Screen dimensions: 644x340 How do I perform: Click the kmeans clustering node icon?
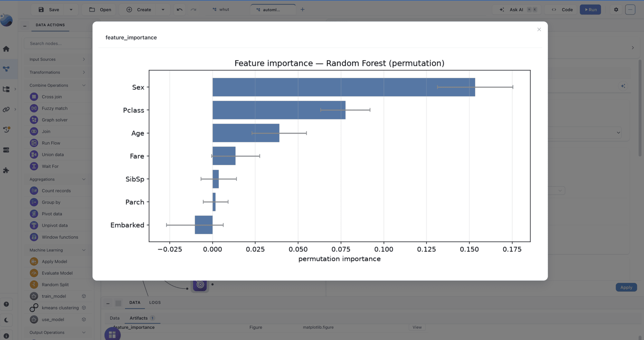coord(34,308)
